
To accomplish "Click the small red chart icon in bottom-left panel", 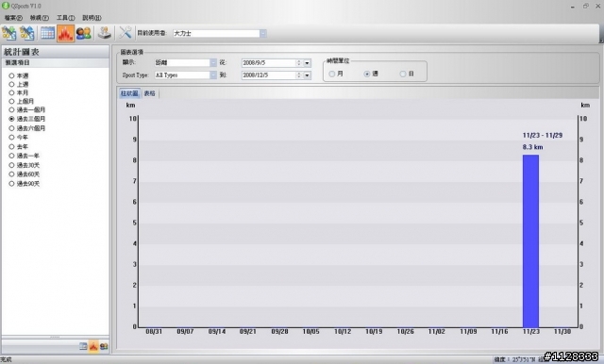I will [x=93, y=346].
